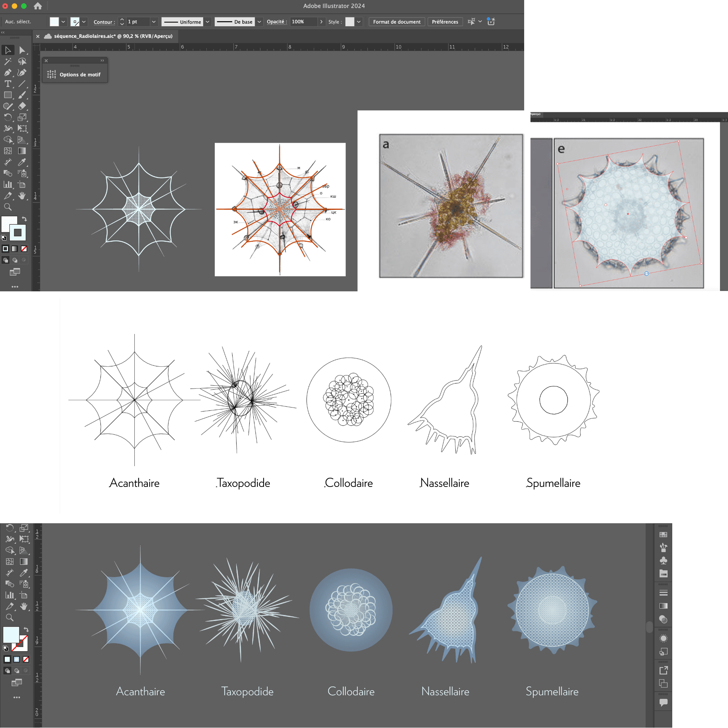Select the Direct Selection tool
This screenshot has width=728, height=728.
(x=22, y=50)
